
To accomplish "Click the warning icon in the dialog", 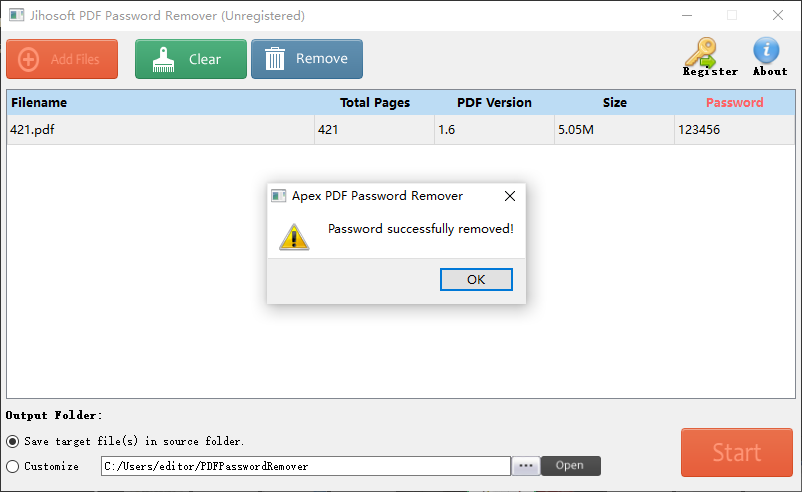I will [293, 236].
